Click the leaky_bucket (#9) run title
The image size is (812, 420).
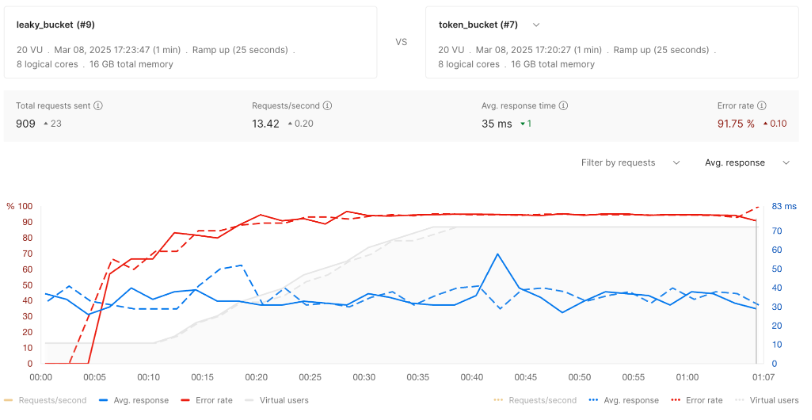[x=55, y=24]
